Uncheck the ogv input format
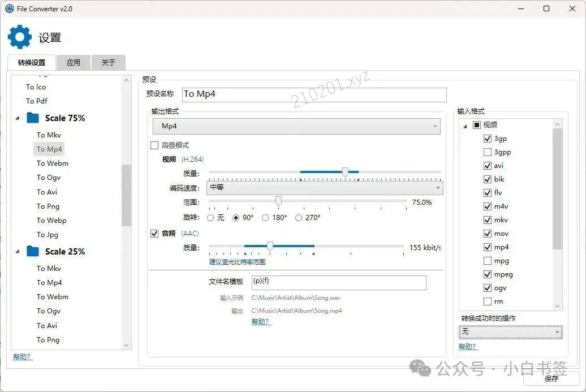Image resolution: width=586 pixels, height=392 pixels. click(488, 288)
